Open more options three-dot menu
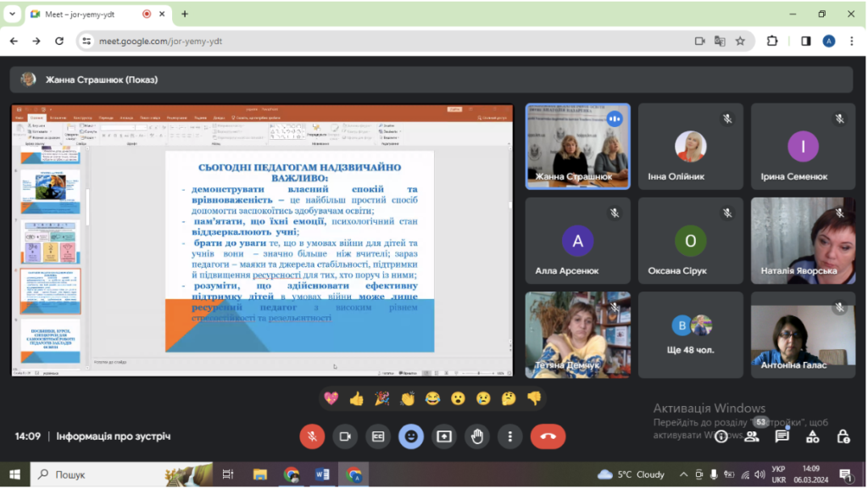The image size is (868, 489). [509, 436]
